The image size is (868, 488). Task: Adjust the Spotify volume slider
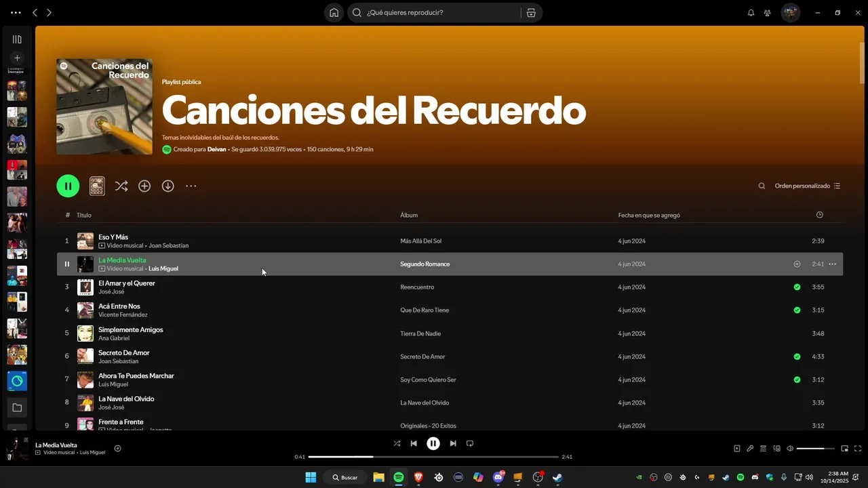point(815,449)
